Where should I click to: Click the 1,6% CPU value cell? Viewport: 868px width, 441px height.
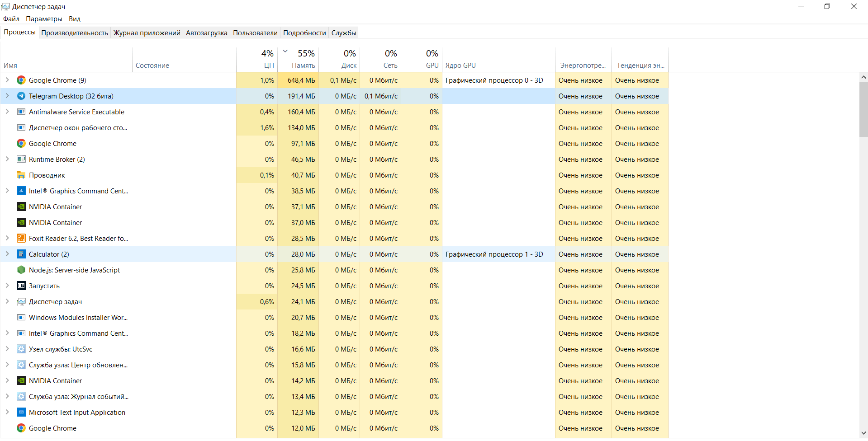(x=257, y=128)
